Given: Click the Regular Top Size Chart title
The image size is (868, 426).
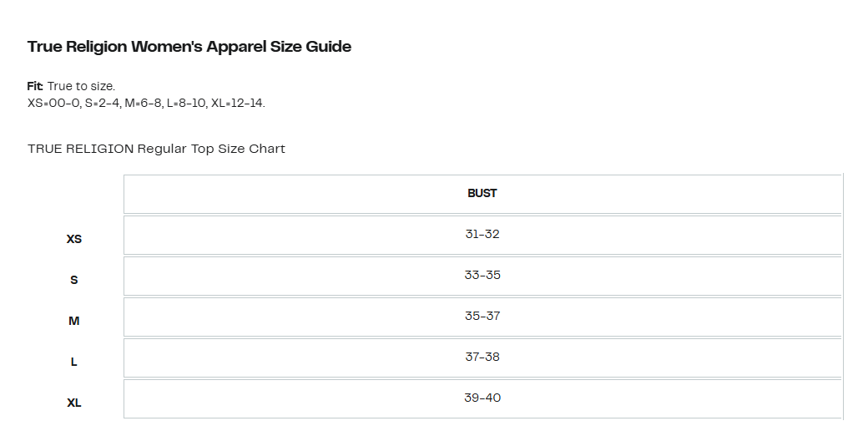Looking at the screenshot, I should [x=156, y=149].
